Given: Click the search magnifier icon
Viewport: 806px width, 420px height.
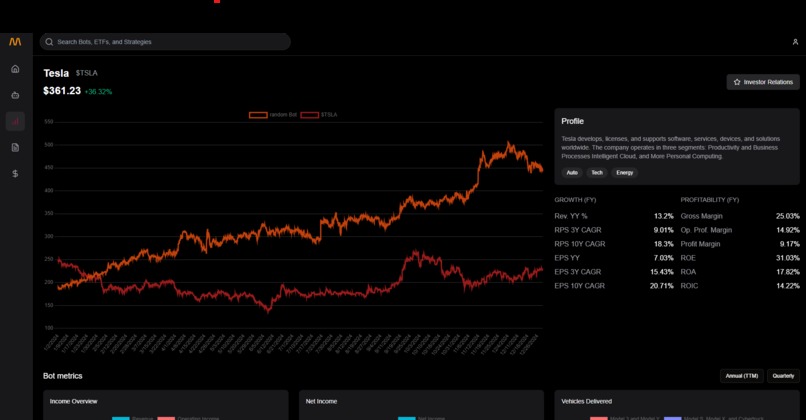Looking at the screenshot, I should click(x=49, y=42).
